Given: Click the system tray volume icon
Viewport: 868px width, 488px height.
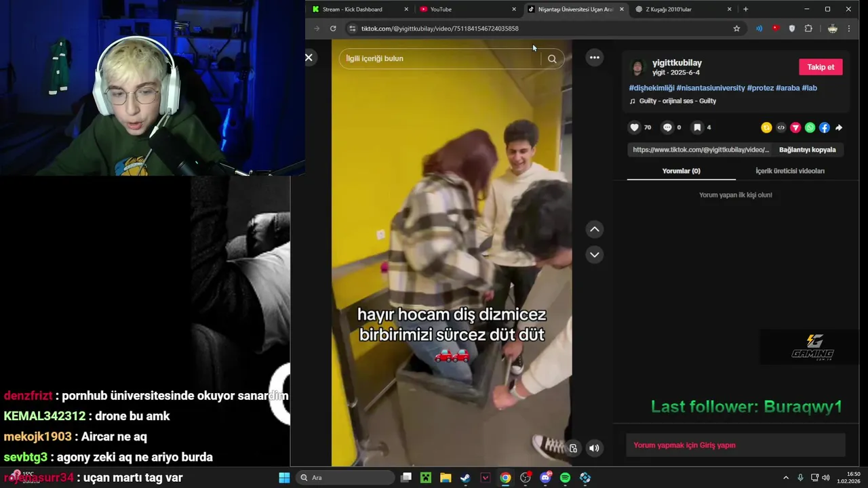Looking at the screenshot, I should tap(826, 478).
